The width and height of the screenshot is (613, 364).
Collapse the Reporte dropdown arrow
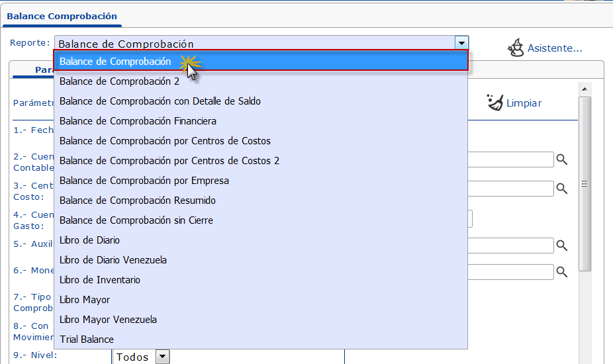coord(461,43)
